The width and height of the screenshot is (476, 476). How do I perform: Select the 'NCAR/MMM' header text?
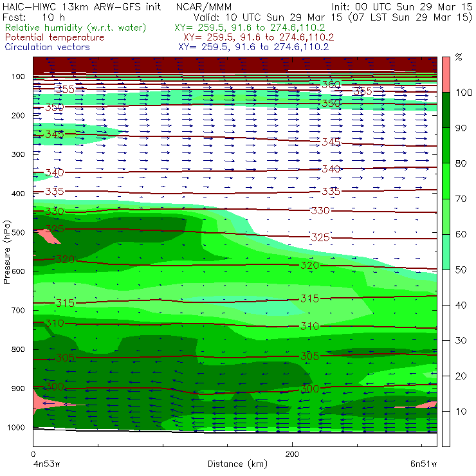(x=204, y=6)
